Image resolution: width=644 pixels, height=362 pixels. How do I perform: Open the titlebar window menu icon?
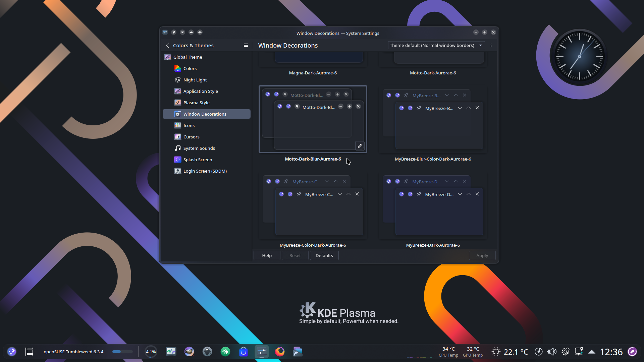(x=165, y=32)
